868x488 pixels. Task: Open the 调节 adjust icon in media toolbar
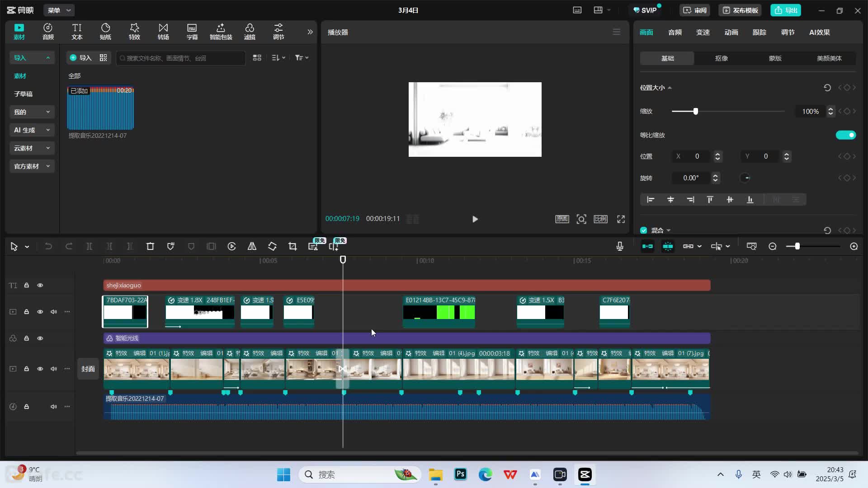coord(278,32)
